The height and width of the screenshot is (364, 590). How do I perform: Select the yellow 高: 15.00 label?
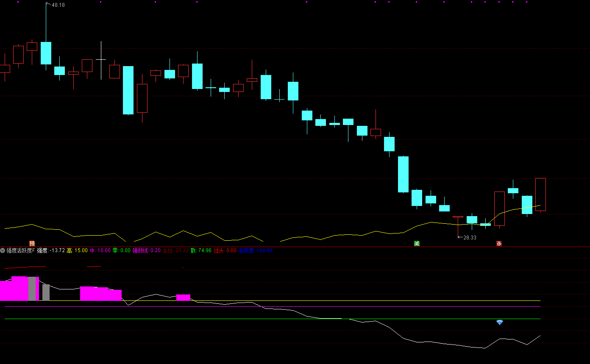coord(77,250)
